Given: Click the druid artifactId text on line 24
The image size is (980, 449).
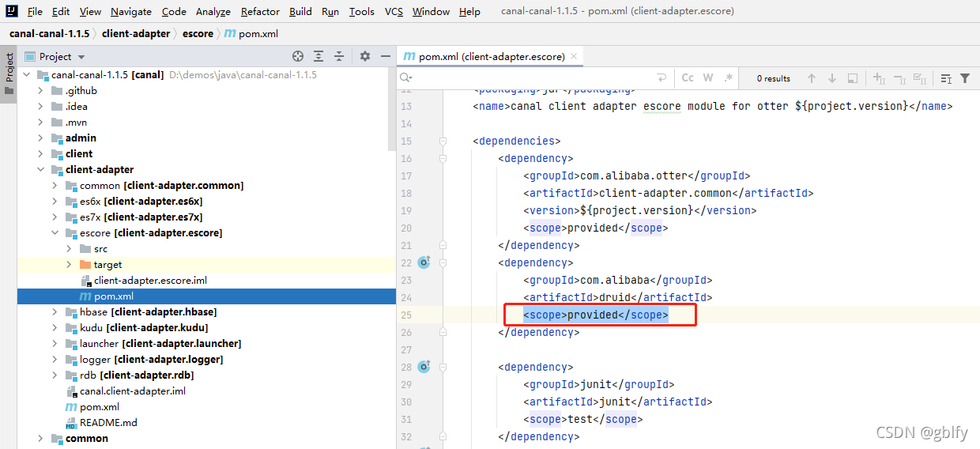Looking at the screenshot, I should (618, 297).
